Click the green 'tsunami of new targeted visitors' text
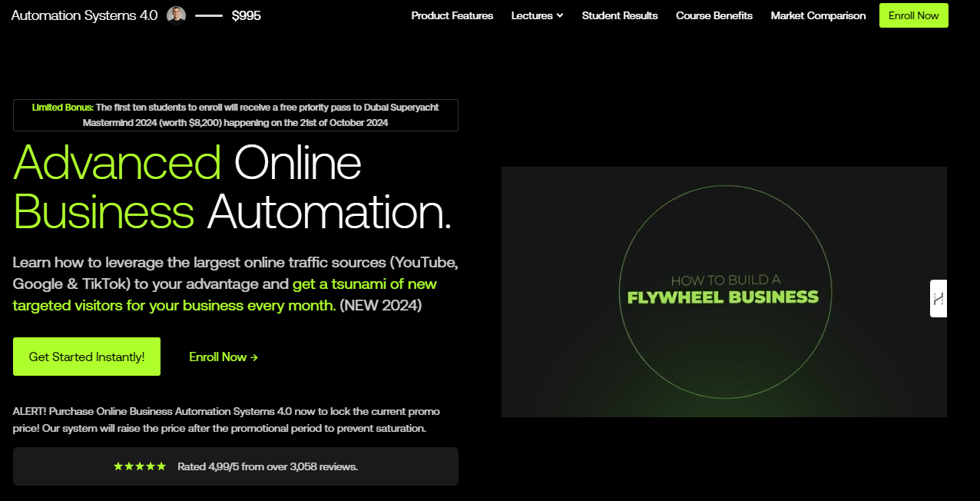 tap(224, 294)
